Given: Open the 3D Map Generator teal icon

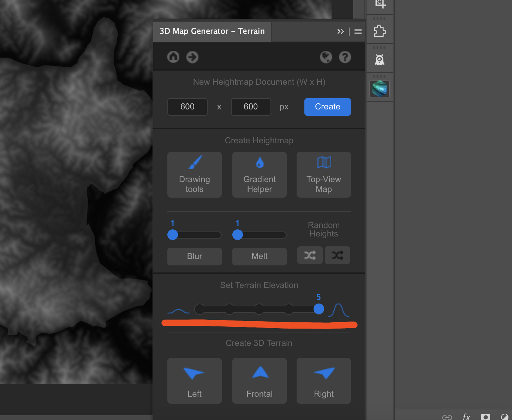Looking at the screenshot, I should pos(380,89).
